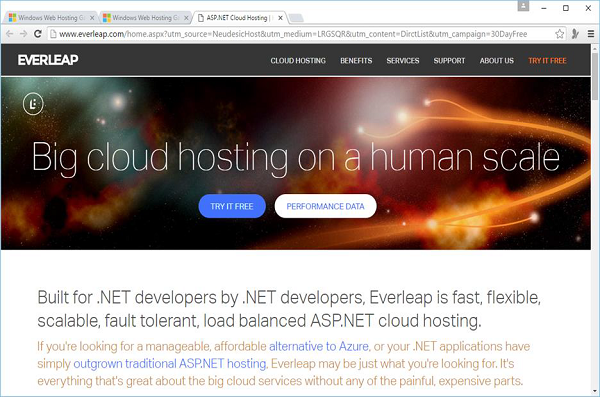The image size is (600, 397).
Task: Close the first Windows Web Hosting tab
Action: [92, 18]
